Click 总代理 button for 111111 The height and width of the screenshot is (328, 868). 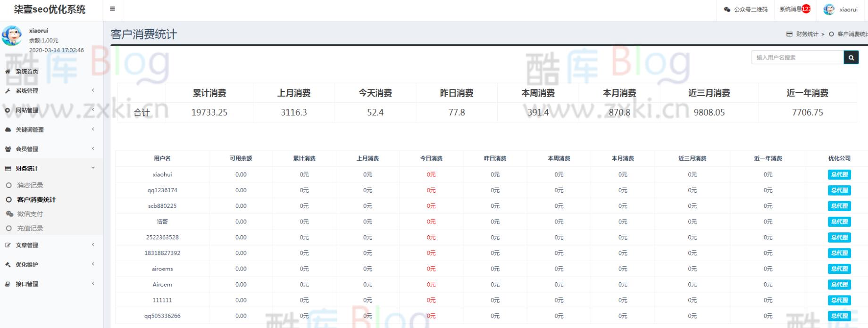[839, 300]
